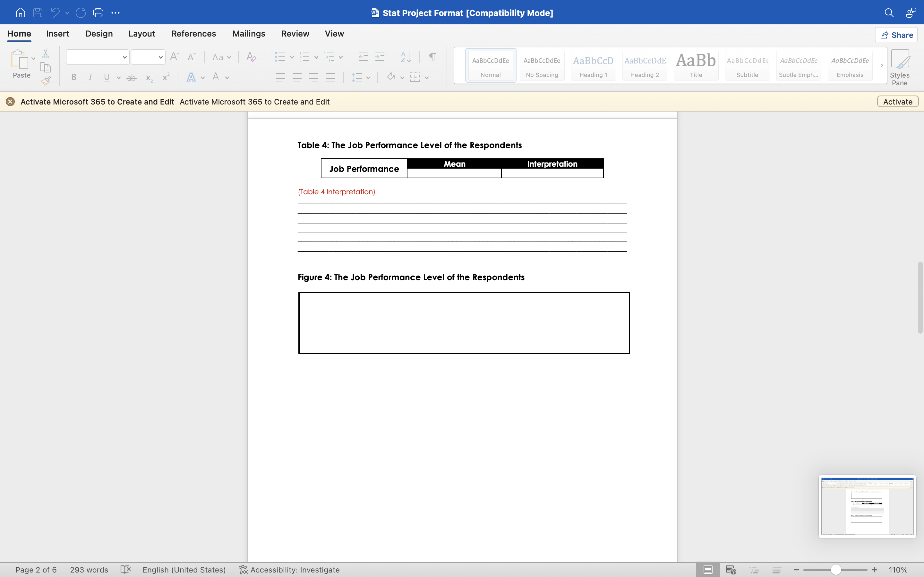Click the Format Painter brush icon

pyautogui.click(x=46, y=81)
